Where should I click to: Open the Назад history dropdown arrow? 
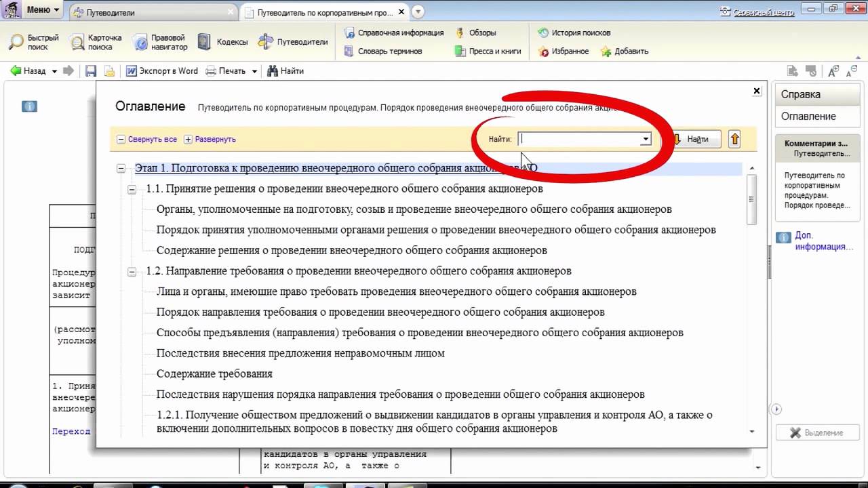coord(54,71)
